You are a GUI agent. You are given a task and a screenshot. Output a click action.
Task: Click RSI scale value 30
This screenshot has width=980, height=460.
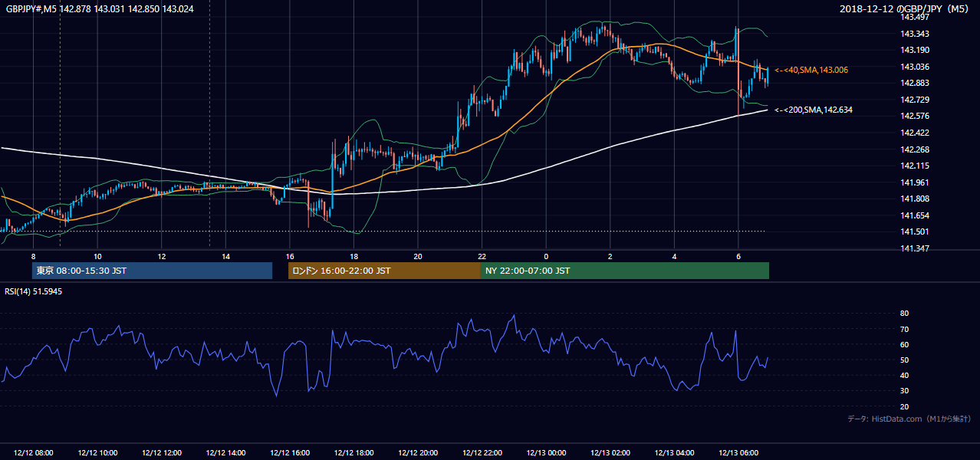pos(904,391)
